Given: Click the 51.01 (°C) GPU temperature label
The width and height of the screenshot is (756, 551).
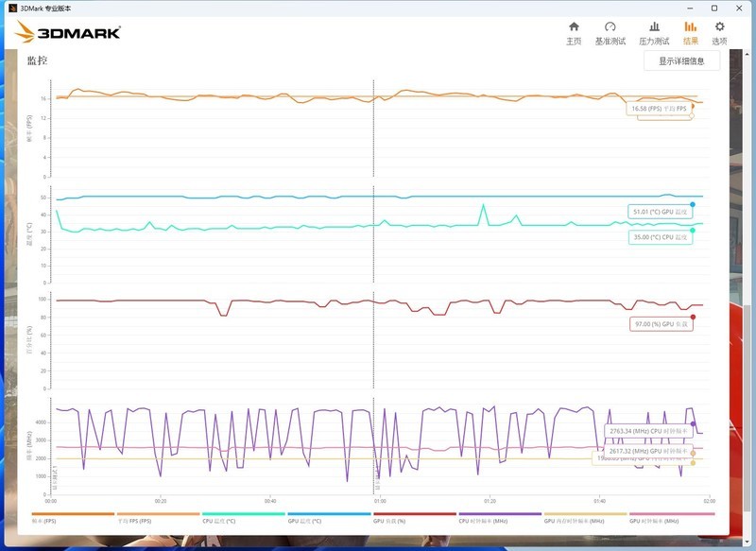Looking at the screenshot, I should (660, 212).
